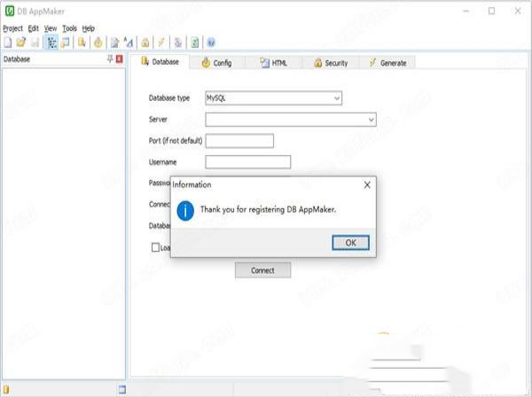Click the Server label
Screen dimensions: 532x397
pos(158,120)
